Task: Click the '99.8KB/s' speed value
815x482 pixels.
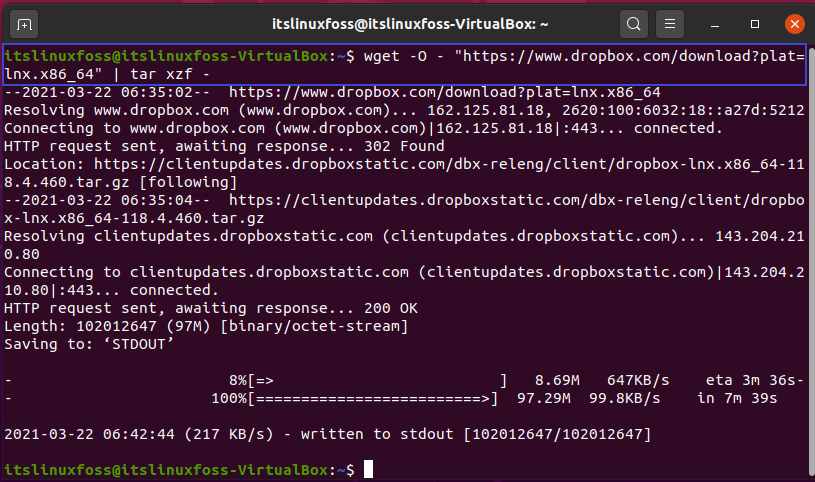Action: [624, 399]
